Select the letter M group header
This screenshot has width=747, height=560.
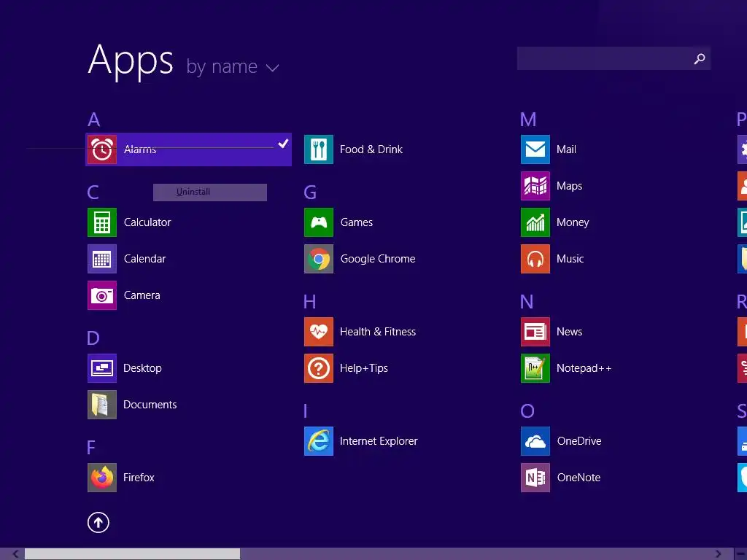point(528,120)
